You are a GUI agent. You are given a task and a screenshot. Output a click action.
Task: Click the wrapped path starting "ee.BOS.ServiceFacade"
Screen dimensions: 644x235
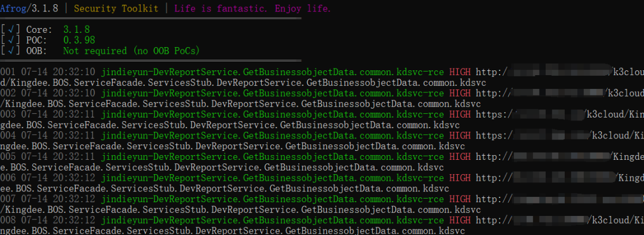click(x=225, y=188)
